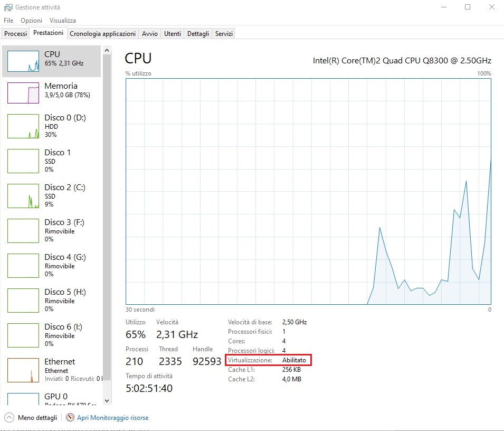Click the '% utilizzo' graph label
The width and height of the screenshot is (504, 431).
coord(138,73)
